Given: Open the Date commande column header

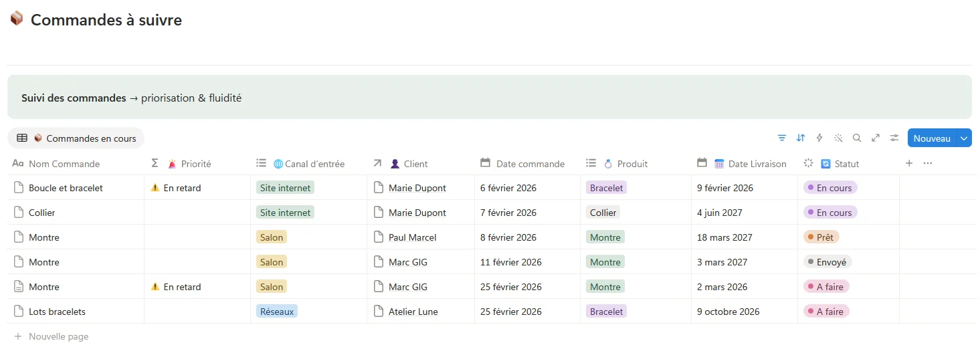Looking at the screenshot, I should 527,164.
